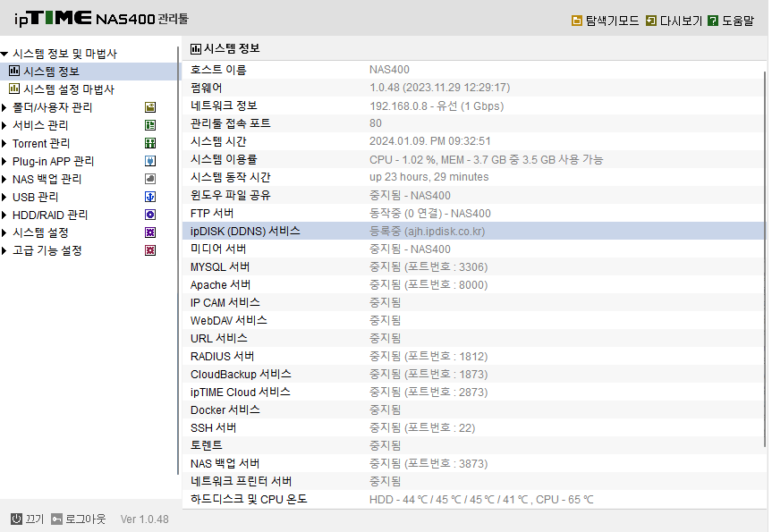
Task: Click the WebDAV 서비스 row label
Action: coord(229,320)
